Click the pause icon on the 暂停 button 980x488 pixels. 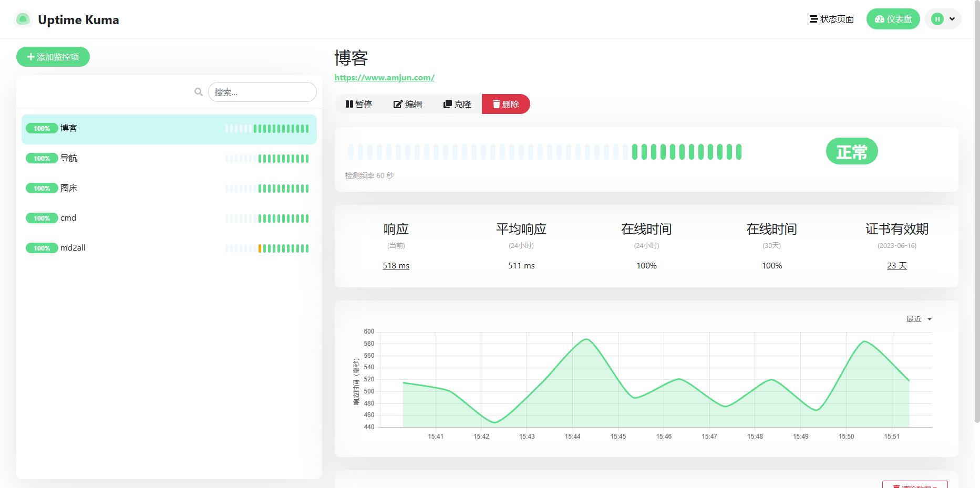click(350, 104)
